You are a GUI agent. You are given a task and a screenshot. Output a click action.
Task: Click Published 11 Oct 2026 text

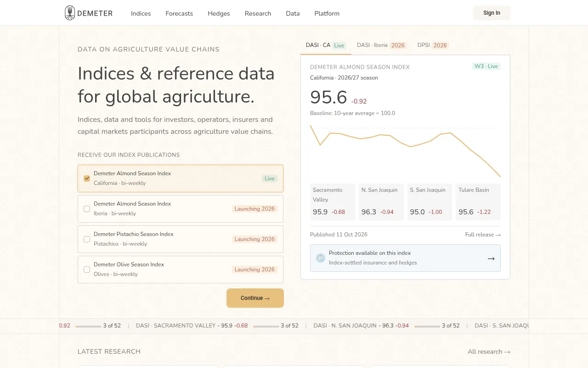click(x=339, y=235)
